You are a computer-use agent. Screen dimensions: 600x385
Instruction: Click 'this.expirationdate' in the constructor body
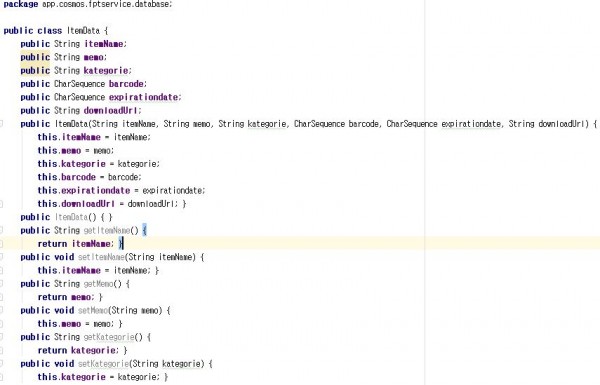(84, 191)
